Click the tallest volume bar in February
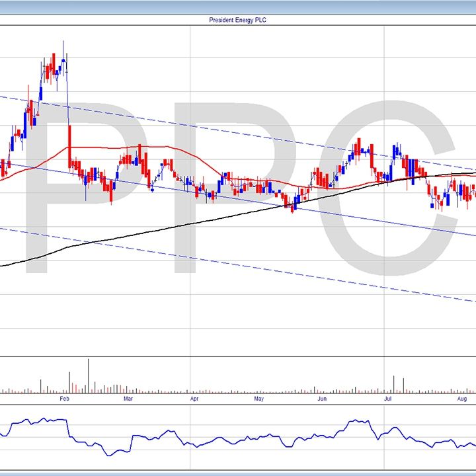Viewport: 476px width, 476px height. coord(89,376)
